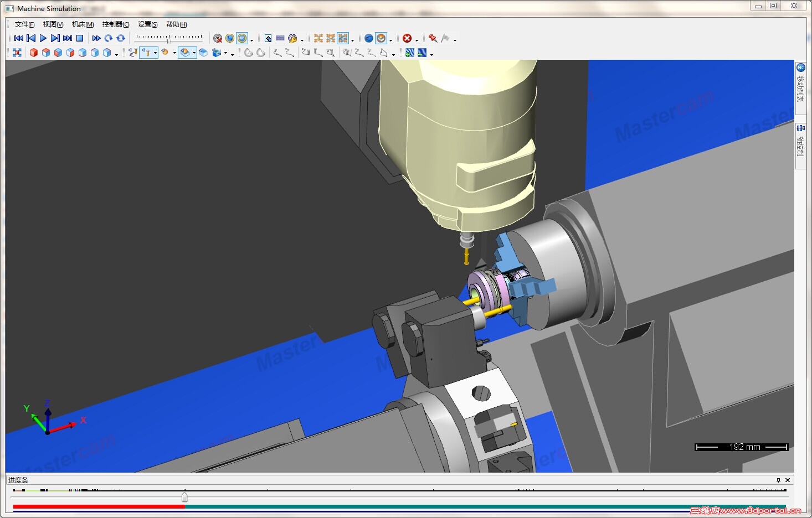Image resolution: width=812 pixels, height=518 pixels.
Task: Click the single curved-arrow loop icon
Action: click(109, 38)
